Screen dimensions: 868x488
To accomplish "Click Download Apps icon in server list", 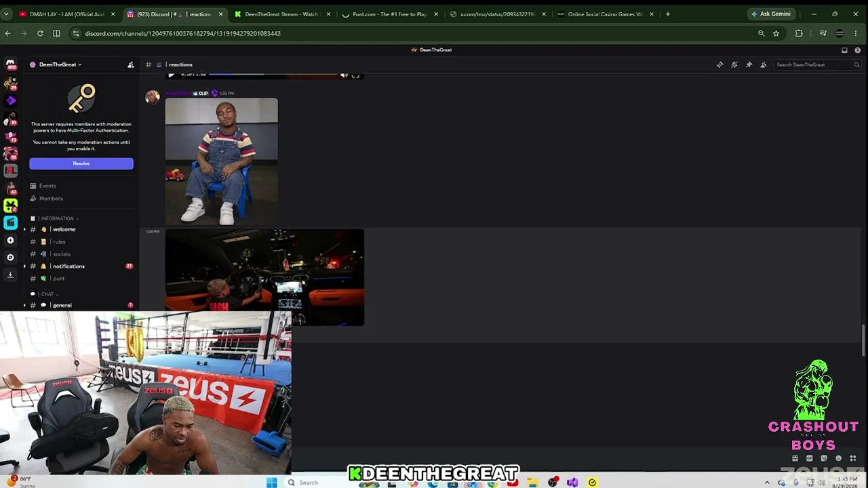I will coord(10,274).
